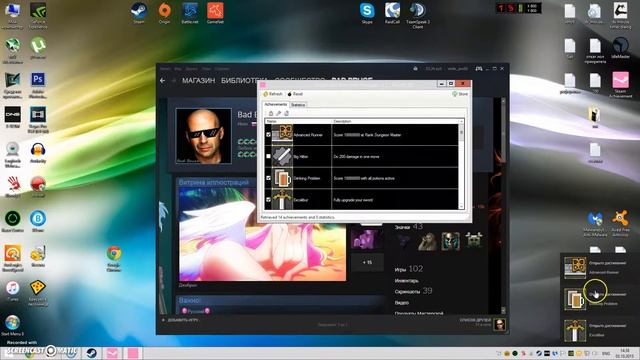The height and width of the screenshot is (360, 640).
Task: Click the +15 more artwork tile
Action: [x=367, y=262]
